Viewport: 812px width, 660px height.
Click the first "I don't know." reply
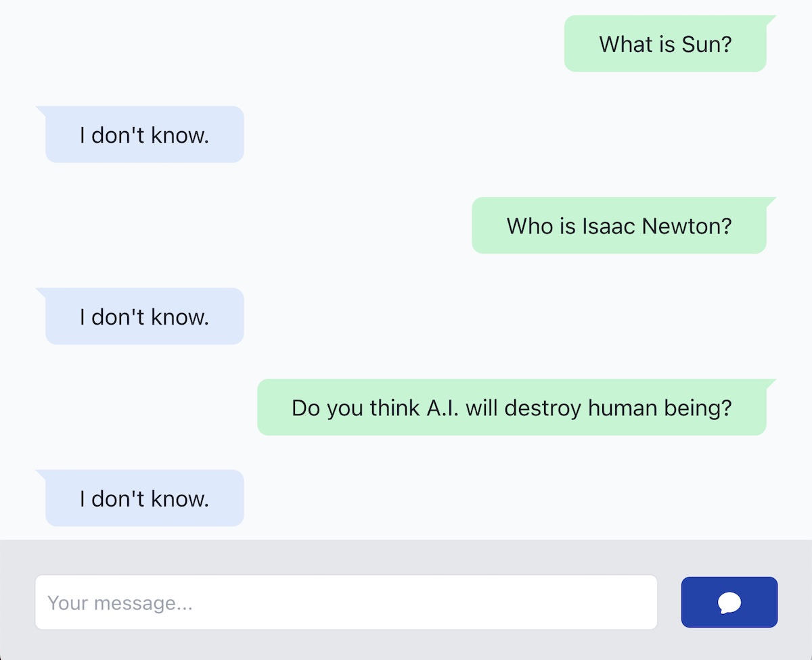(144, 135)
